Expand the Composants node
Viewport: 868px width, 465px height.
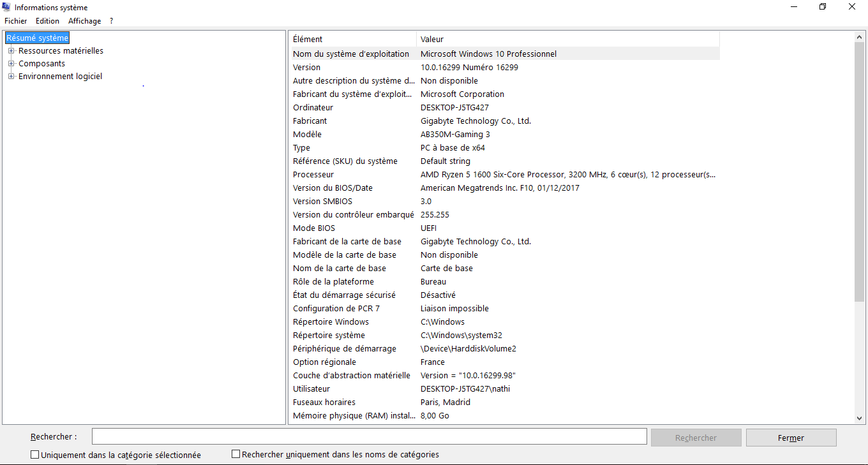point(11,64)
